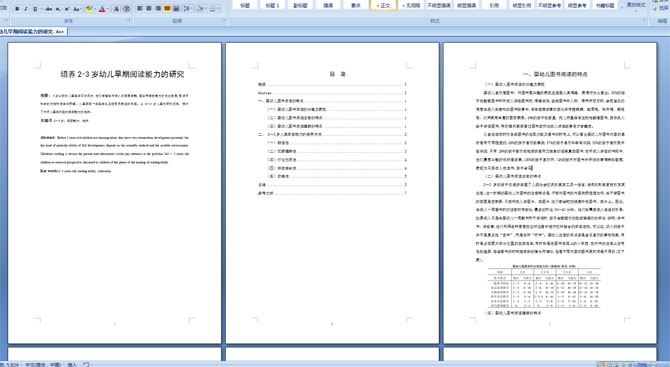
Task: Open the line spacing dropdown
Action: coord(188,9)
